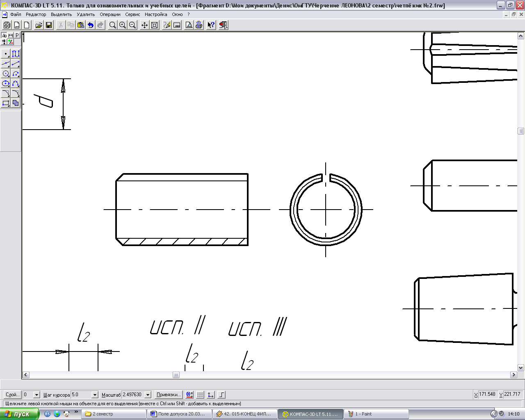525x420 pixels.
Task: Zoom out with the minus magnifier
Action: point(132,25)
